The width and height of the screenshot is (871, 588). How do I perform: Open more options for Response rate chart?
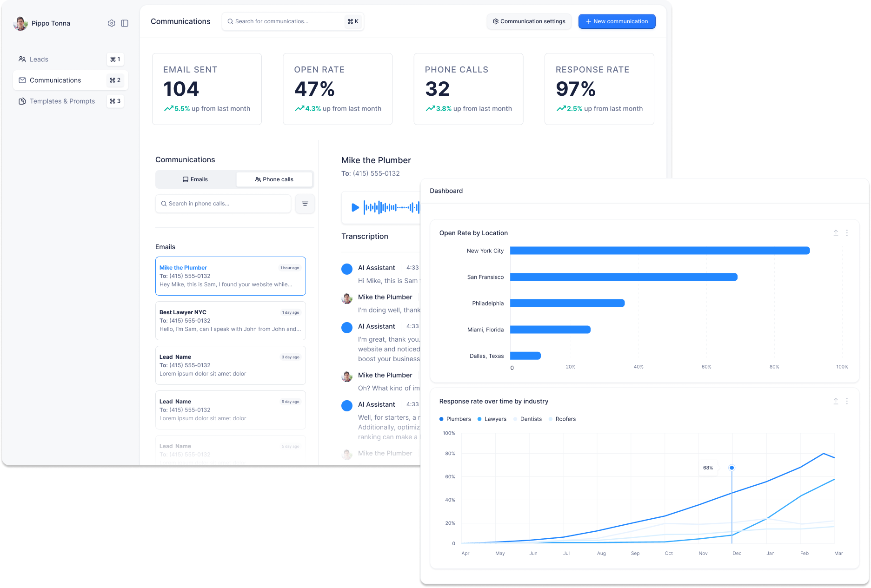tap(847, 401)
